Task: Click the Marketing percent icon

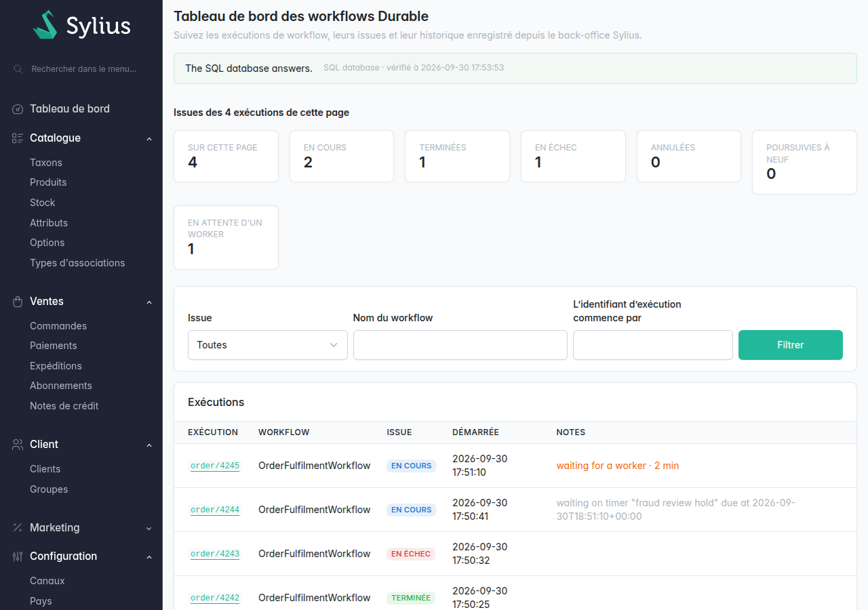Action: (x=18, y=528)
